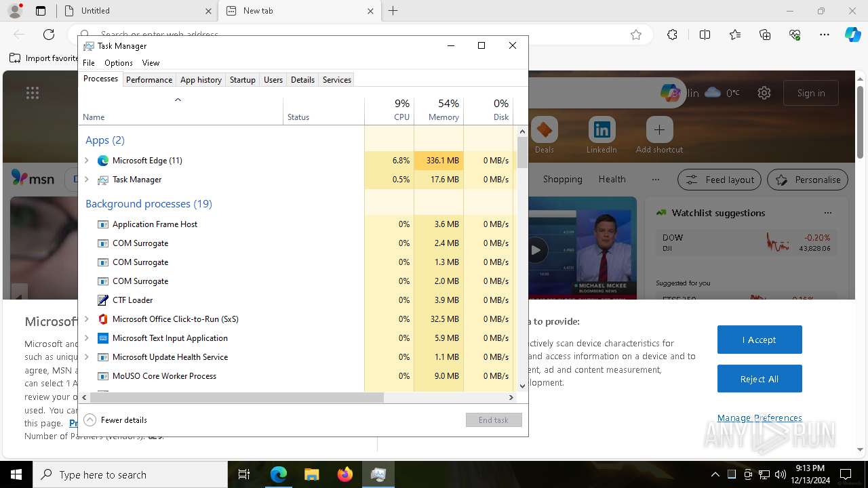Click the taskbar search box

130,474
